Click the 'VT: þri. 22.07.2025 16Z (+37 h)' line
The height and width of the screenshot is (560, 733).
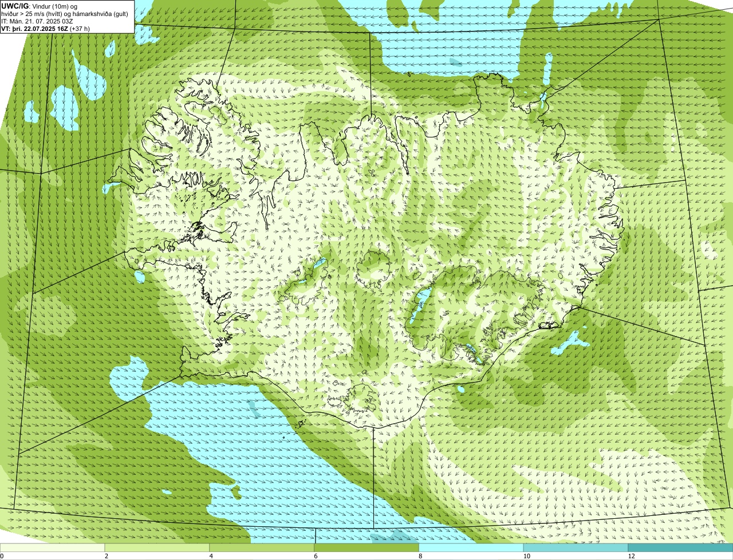[45, 28]
